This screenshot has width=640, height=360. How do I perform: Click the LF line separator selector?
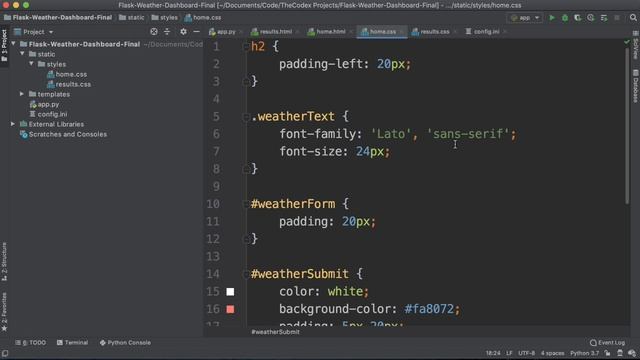509,353
